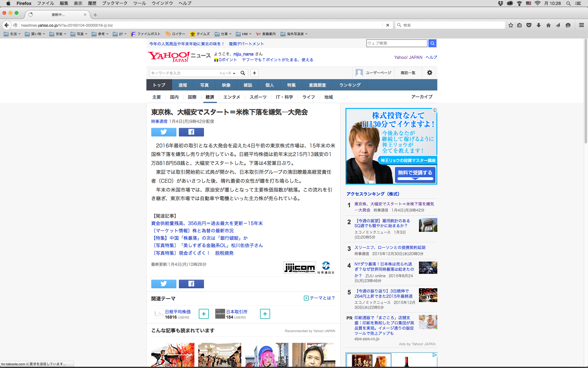Open settings gear on Yahoo news bar
The image size is (588, 368).
[429, 73]
